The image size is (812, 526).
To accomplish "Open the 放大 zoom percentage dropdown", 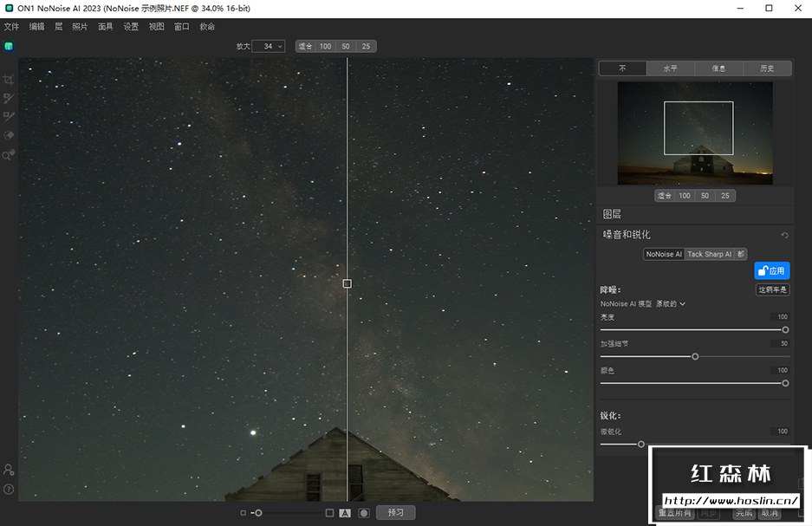I will tap(268, 46).
